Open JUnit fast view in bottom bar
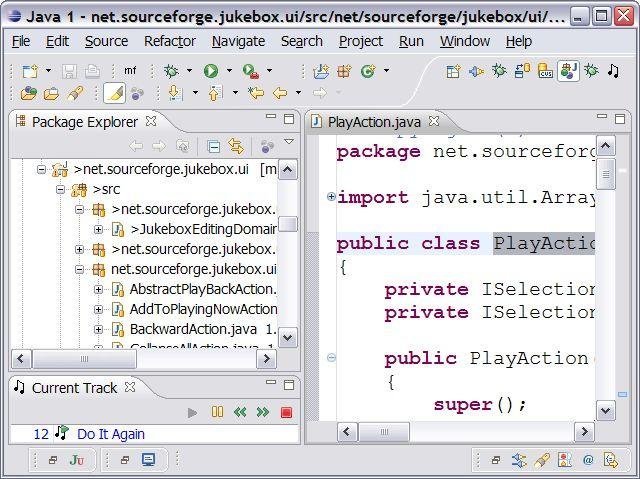Screen dimensions: 640x479 77,460
